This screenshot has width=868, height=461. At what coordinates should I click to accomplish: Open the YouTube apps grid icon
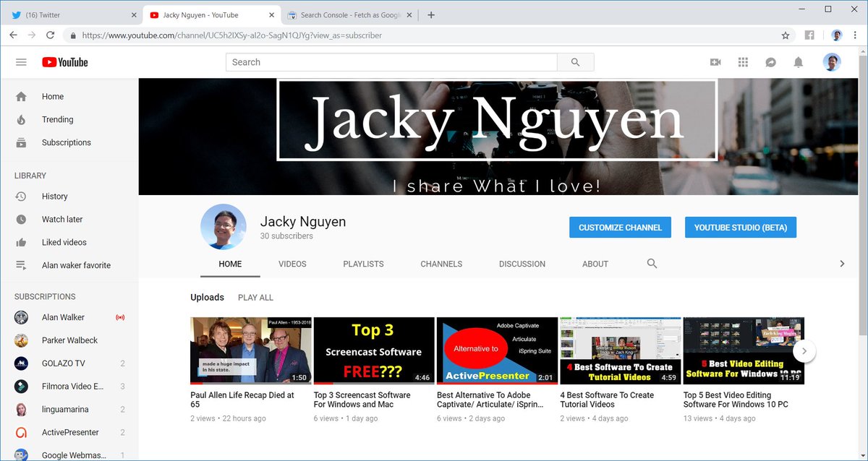pos(743,62)
